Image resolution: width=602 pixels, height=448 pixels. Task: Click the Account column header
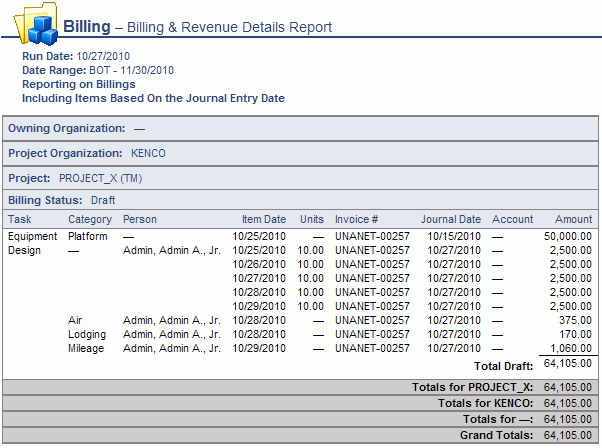(513, 219)
